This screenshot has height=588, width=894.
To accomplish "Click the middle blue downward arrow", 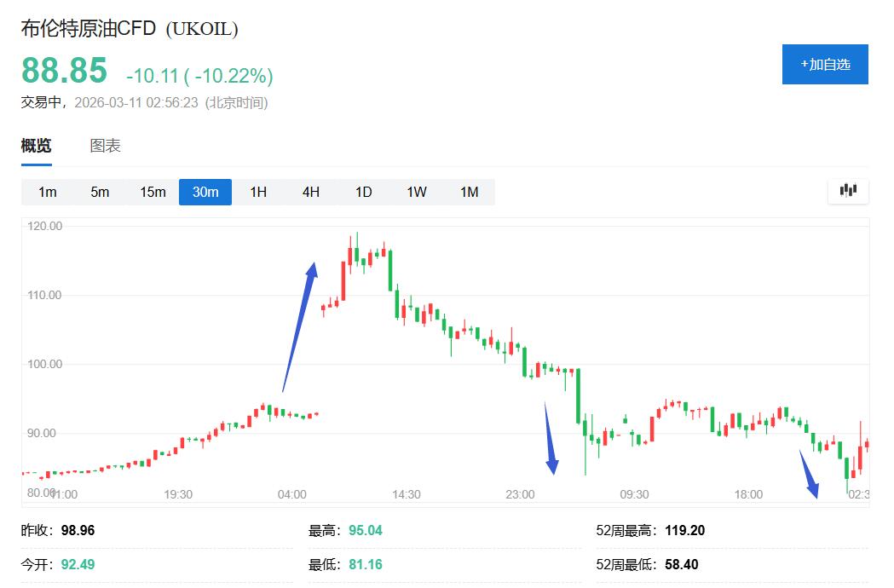I will [x=549, y=439].
